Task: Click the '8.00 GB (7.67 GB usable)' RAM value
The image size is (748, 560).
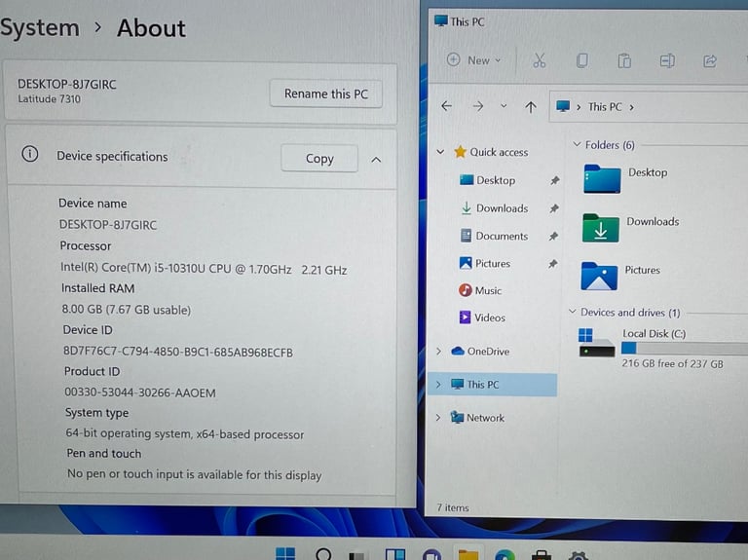Action: [x=126, y=310]
